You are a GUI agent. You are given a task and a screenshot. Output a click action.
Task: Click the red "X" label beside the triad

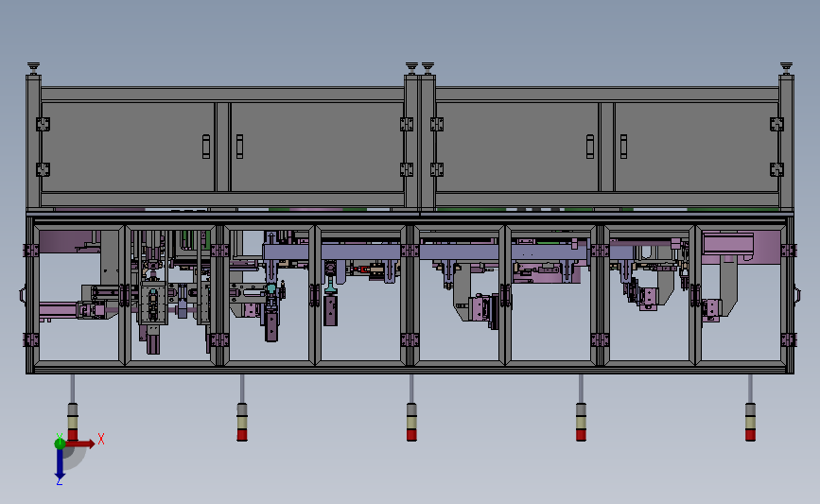click(x=101, y=439)
